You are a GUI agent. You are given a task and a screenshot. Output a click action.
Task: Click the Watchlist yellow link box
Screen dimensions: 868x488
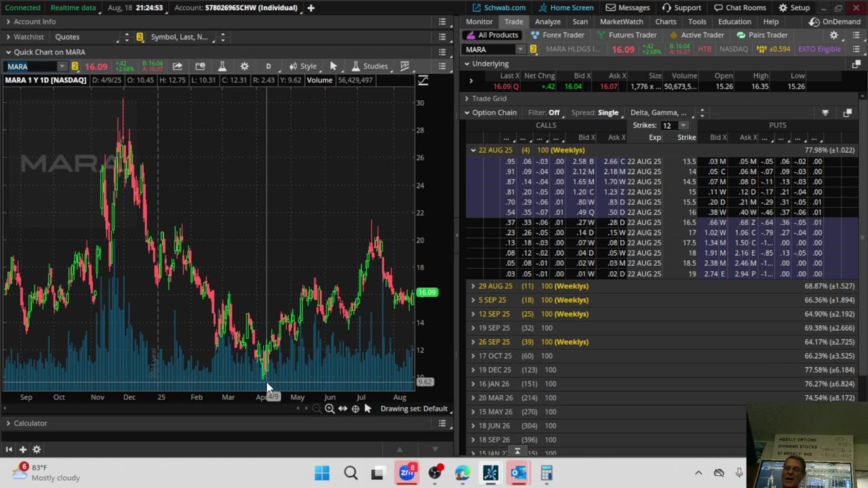pos(140,37)
